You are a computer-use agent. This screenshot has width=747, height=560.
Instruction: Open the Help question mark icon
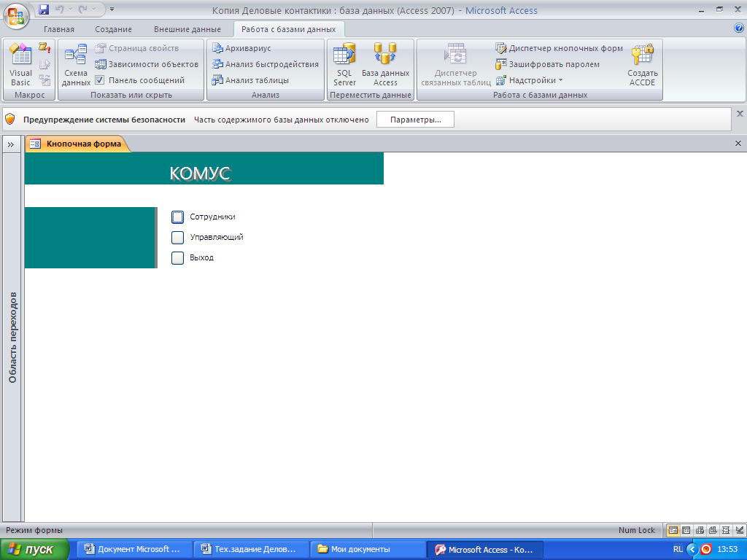(739, 28)
